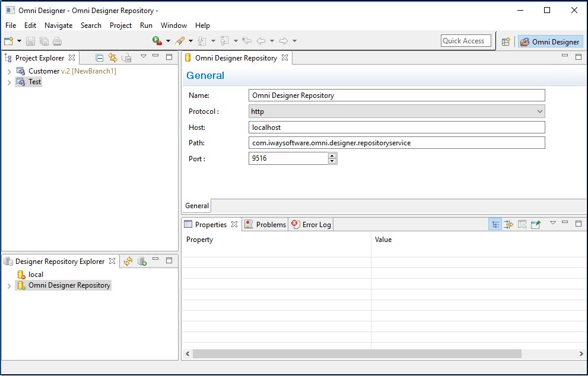This screenshot has width=588, height=376.
Task: Open the Help menu
Action: [x=202, y=26]
